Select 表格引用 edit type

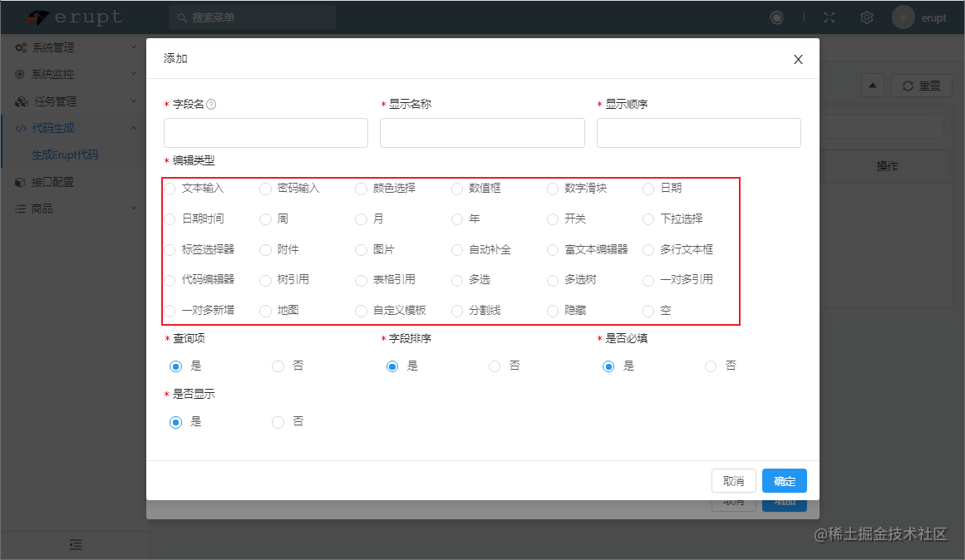pos(362,280)
